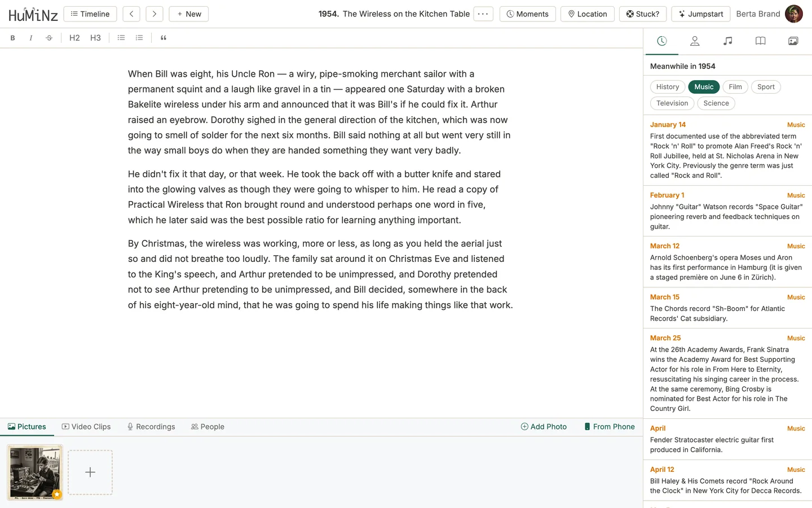Open the Timeline view
This screenshot has width=812, height=508.
tap(90, 14)
